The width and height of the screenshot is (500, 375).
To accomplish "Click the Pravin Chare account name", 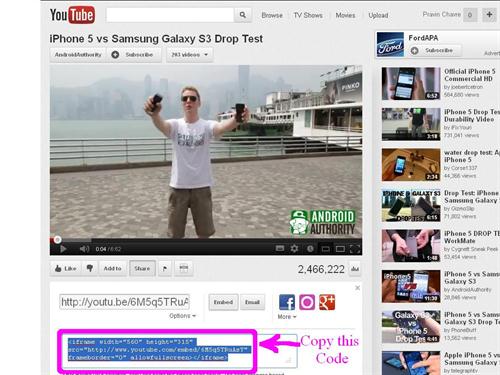I will 442,15.
